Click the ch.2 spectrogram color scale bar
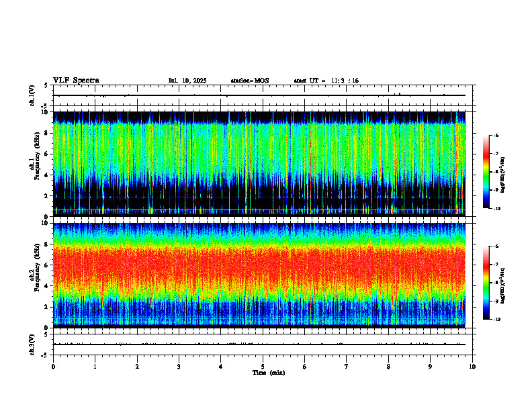Viewport: 532px width, 411px height. coord(486,283)
